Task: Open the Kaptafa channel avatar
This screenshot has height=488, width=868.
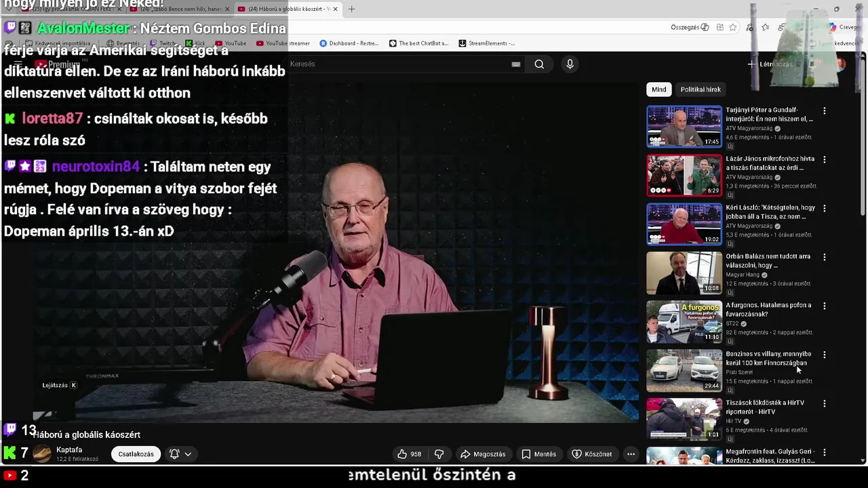Action: pos(42,454)
